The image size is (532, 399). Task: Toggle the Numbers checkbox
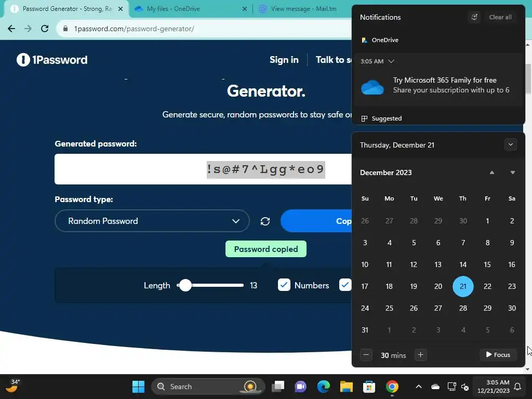click(284, 285)
